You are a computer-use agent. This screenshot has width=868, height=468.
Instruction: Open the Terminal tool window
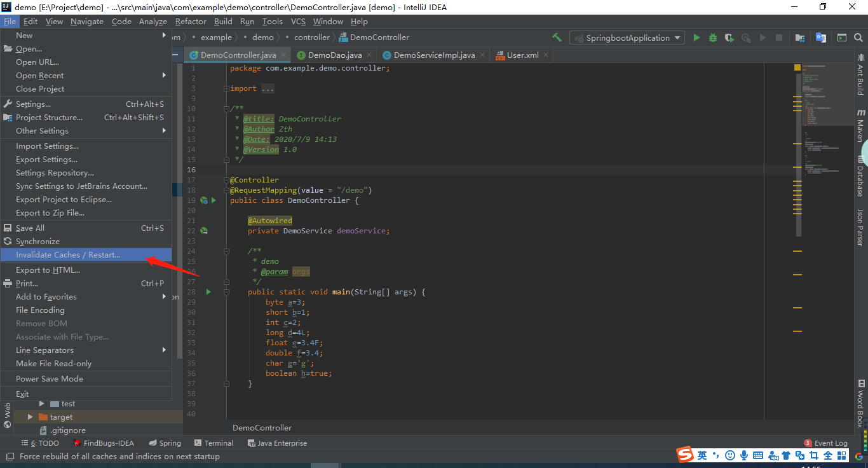[x=214, y=443]
